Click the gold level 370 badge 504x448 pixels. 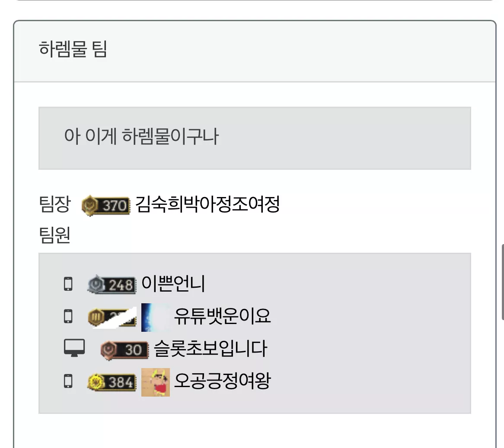[x=106, y=205]
